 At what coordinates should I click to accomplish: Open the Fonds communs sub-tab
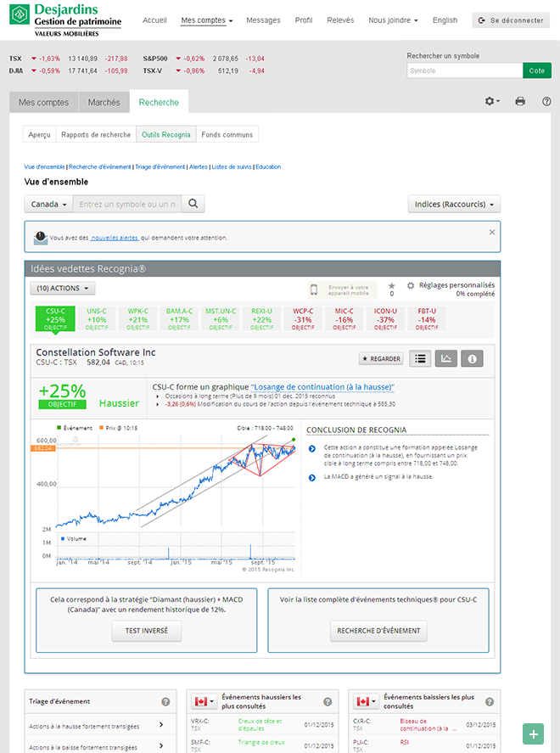coord(227,134)
